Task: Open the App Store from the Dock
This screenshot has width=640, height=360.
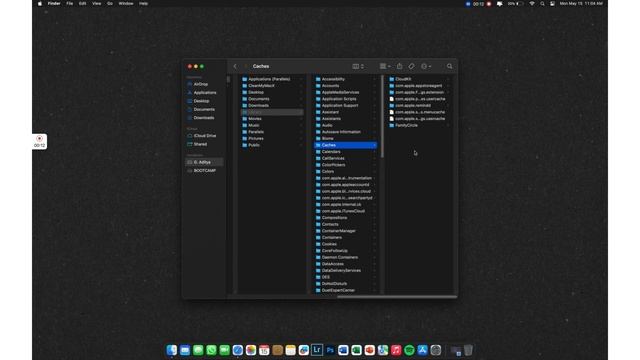Action: (422, 350)
